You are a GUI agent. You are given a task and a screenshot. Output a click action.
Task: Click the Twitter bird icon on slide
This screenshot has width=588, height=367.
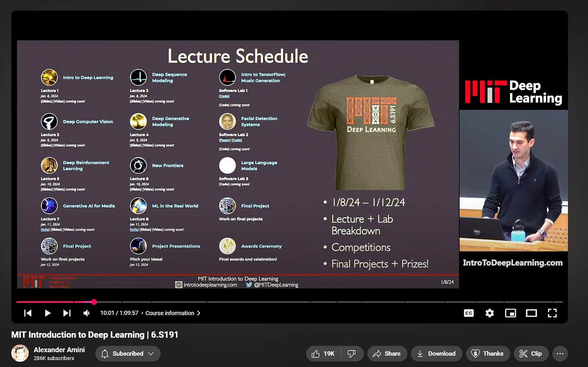(249, 285)
